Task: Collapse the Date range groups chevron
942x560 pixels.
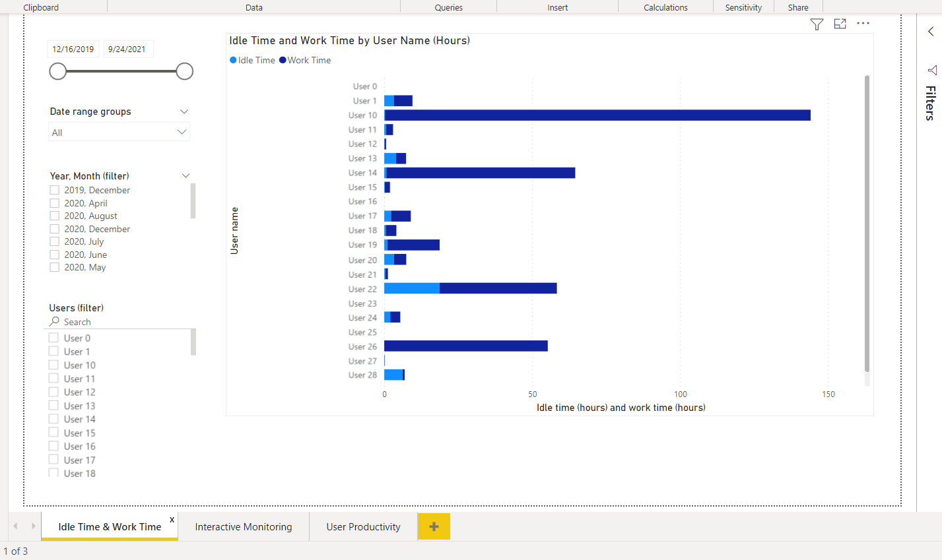Action: [184, 111]
